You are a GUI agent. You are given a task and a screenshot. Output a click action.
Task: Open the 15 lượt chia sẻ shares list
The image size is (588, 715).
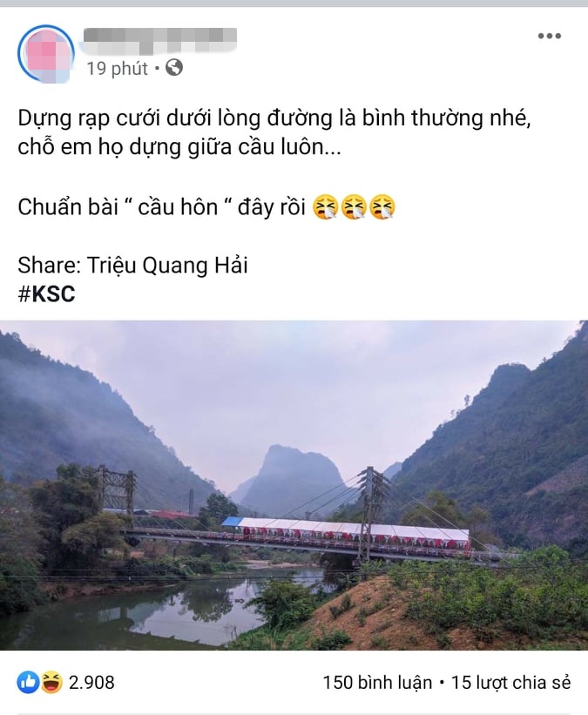pos(511,683)
